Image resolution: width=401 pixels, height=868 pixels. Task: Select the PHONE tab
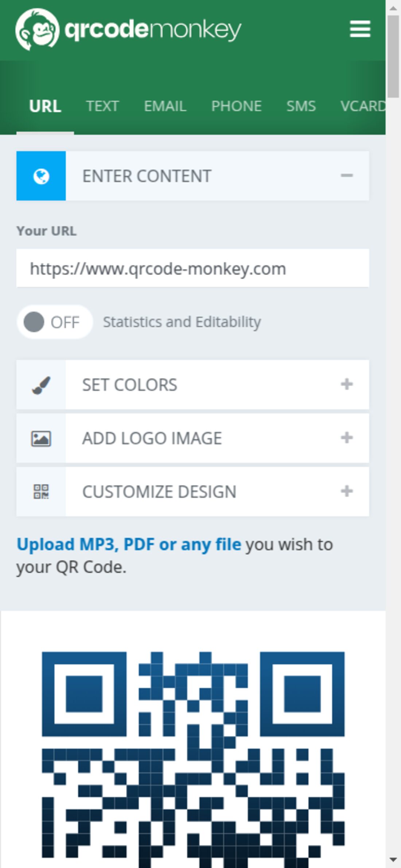pos(237,106)
